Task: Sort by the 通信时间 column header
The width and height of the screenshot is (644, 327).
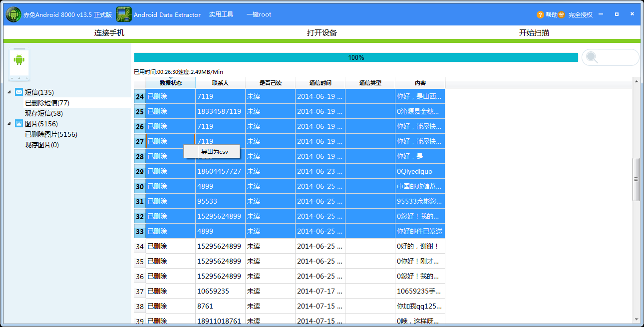Action: (x=321, y=83)
